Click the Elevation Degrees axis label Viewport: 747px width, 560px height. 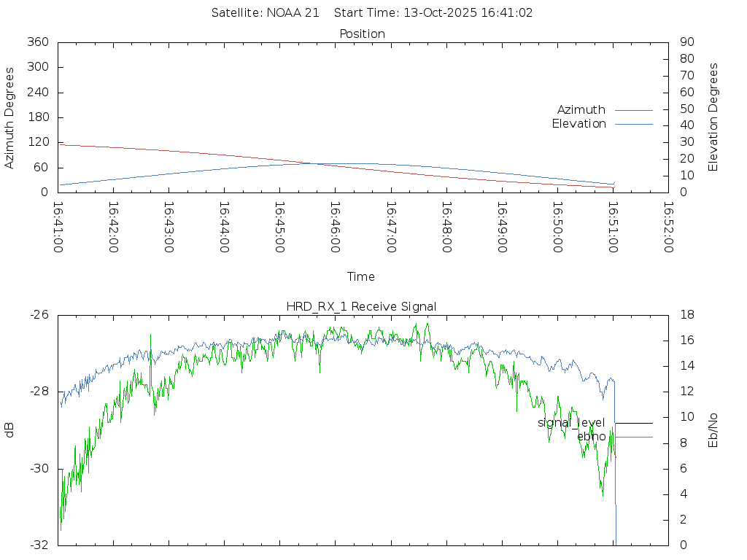click(713, 117)
